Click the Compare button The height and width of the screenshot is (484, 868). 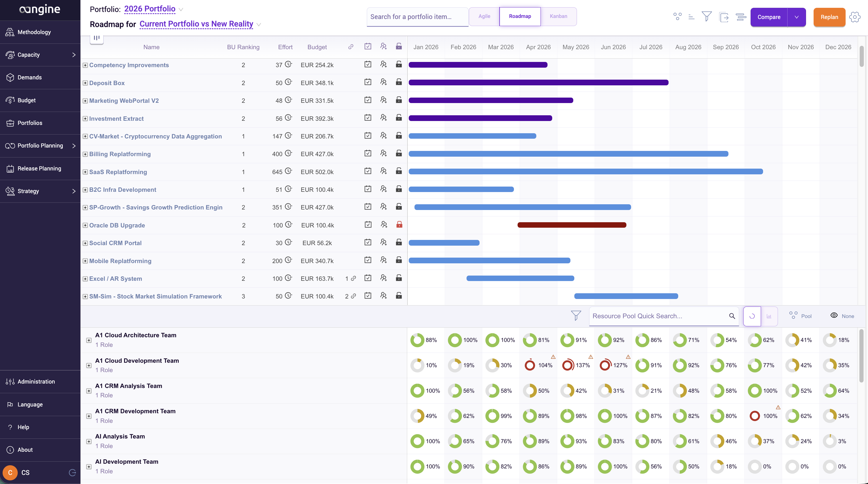[769, 17]
